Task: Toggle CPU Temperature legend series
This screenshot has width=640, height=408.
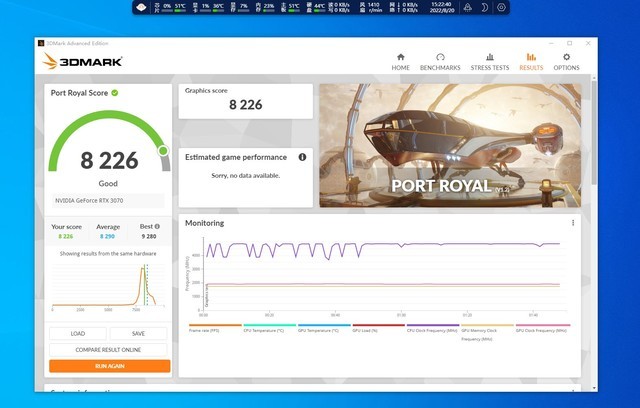Action: [269, 328]
